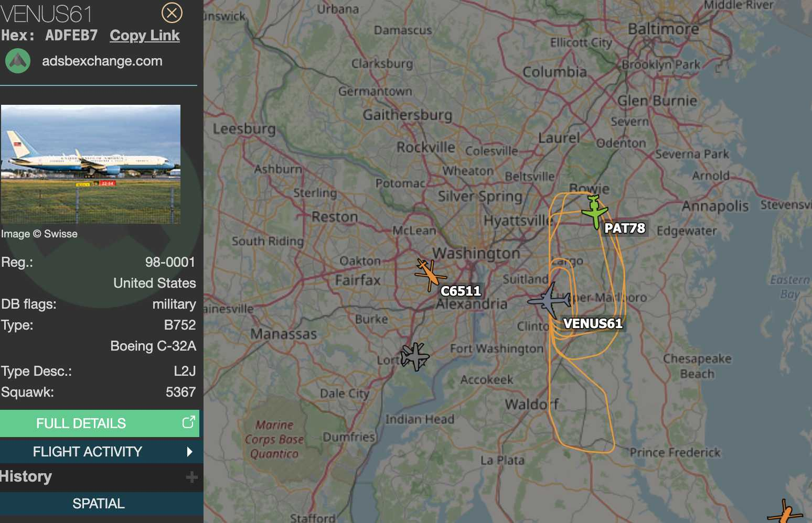Select the dark twin-engine aircraft near Lorton
The height and width of the screenshot is (523, 812).
click(x=415, y=356)
